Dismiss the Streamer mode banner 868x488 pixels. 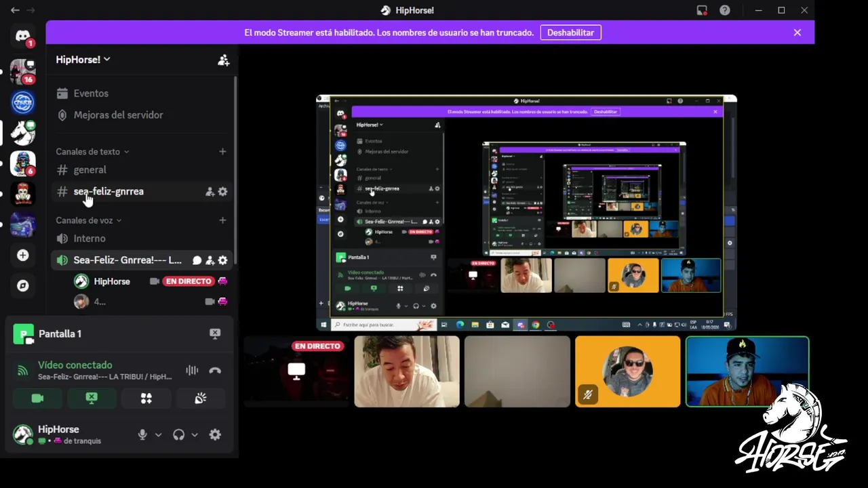click(797, 33)
